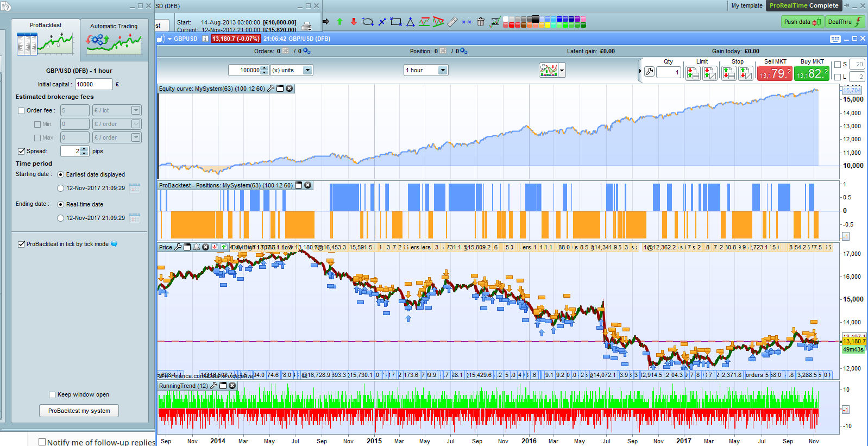The height and width of the screenshot is (446, 868).
Task: Select the rectangle drawing tool
Action: (396, 22)
